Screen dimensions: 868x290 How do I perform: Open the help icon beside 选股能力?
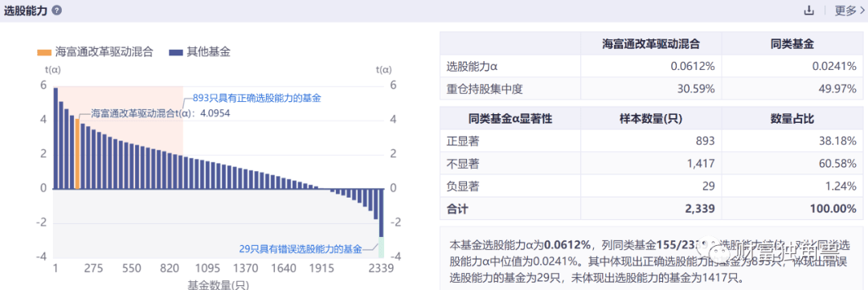(x=56, y=10)
